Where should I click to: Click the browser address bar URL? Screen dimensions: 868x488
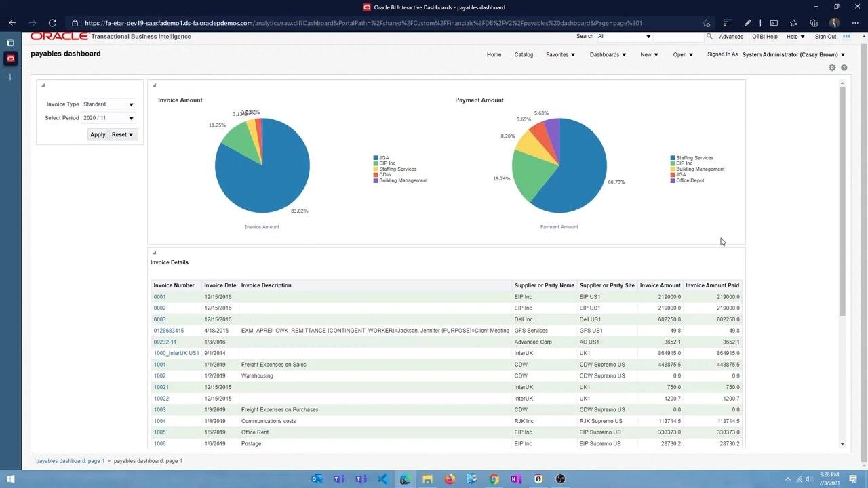click(x=363, y=23)
